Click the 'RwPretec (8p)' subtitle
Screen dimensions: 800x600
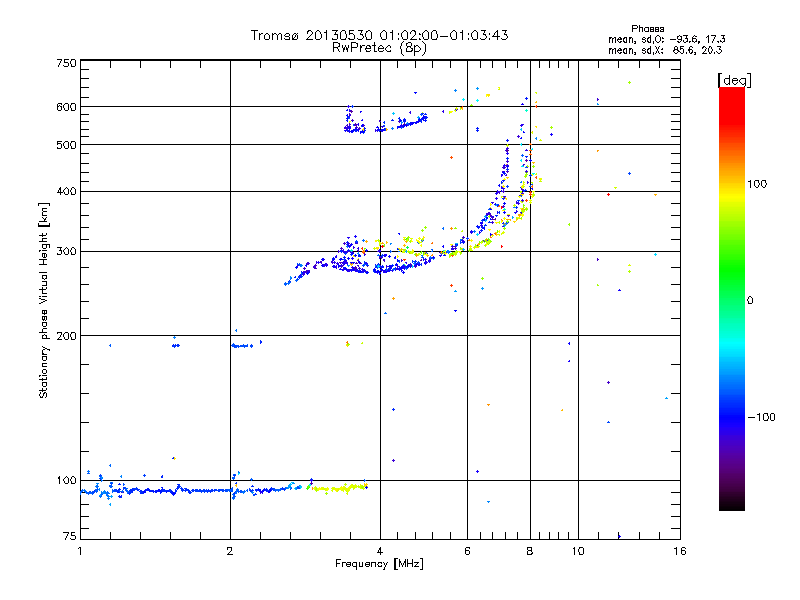[379, 48]
